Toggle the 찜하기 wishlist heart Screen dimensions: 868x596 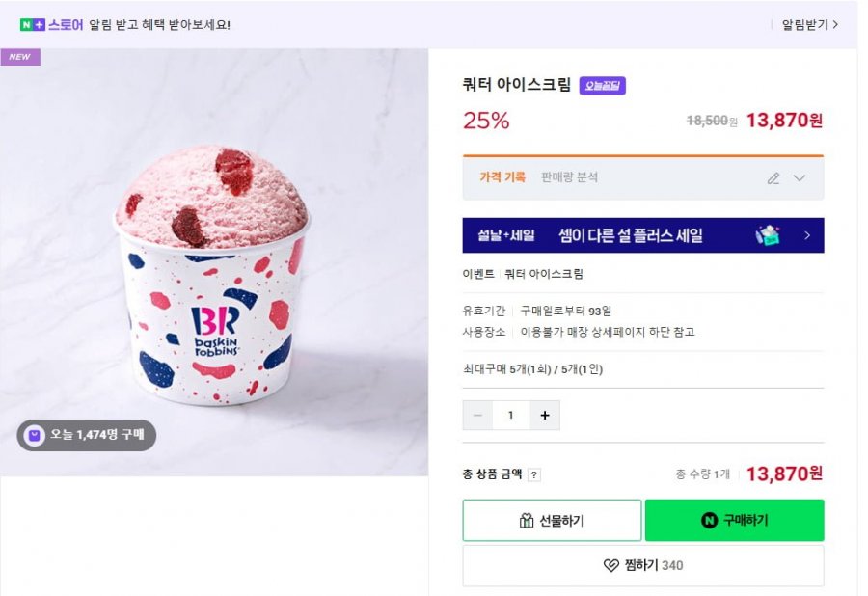(x=611, y=566)
